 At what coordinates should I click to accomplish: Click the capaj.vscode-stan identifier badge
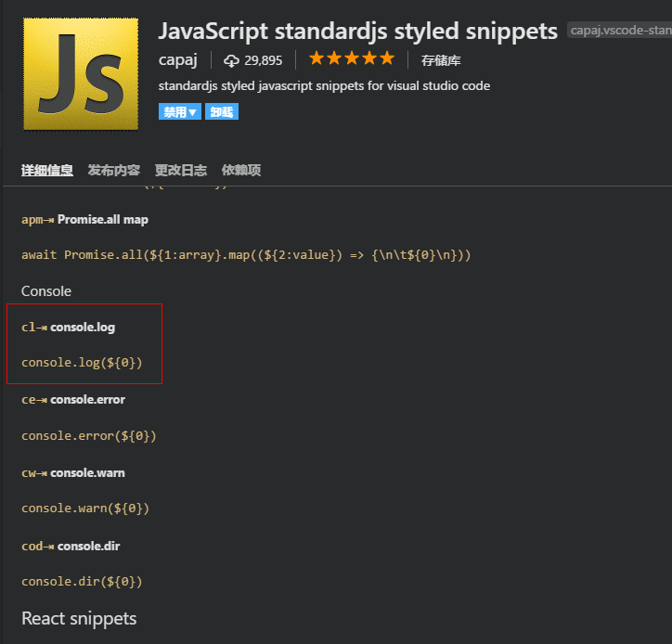pyautogui.click(x=619, y=30)
